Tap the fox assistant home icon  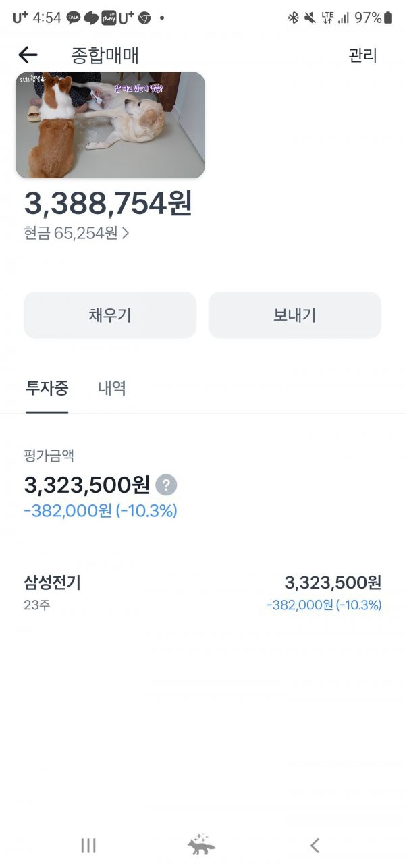coord(201,844)
